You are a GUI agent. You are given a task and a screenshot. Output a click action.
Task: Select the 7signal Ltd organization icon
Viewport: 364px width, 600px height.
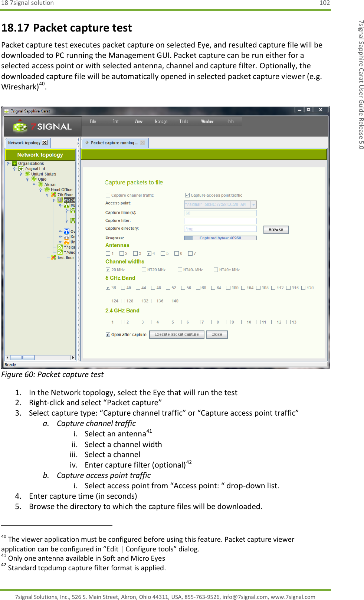click(21, 168)
